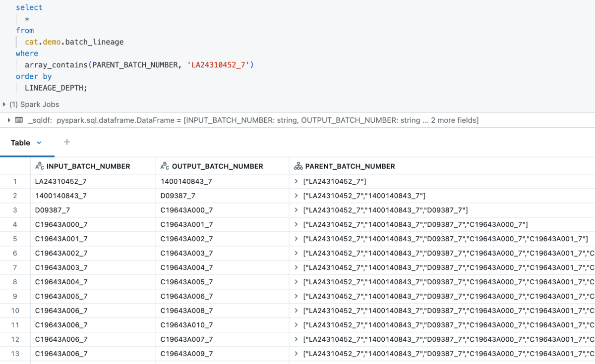The height and width of the screenshot is (364, 595).
Task: Click the table icon beside _sqldf
Action: coord(19,120)
